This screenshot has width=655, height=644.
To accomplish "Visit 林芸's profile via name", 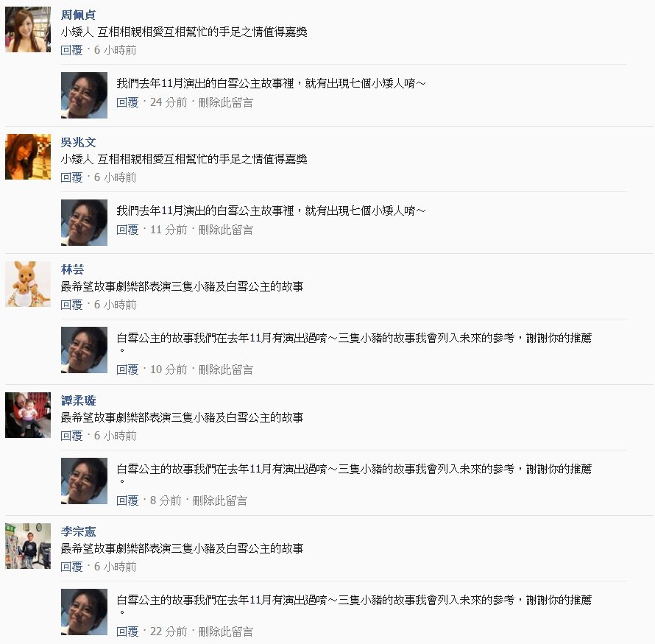I will [x=72, y=269].
